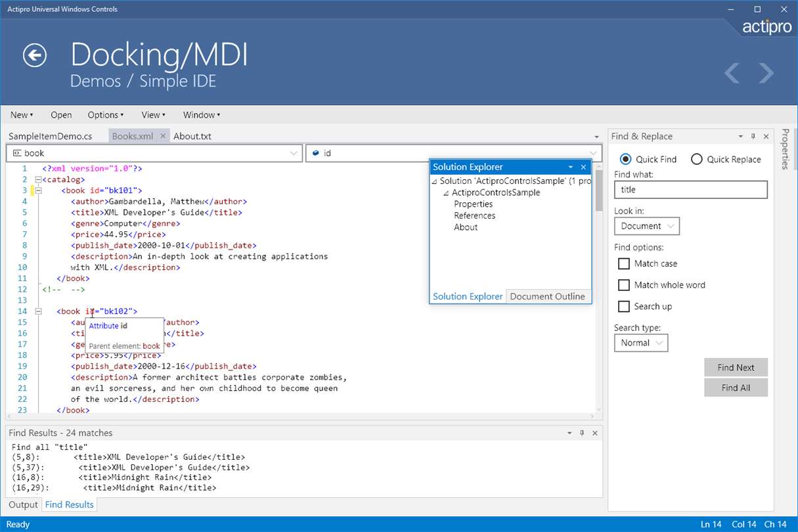Image resolution: width=798 pixels, height=532 pixels.
Task: Click the Col 14 status bar entry
Action: click(x=744, y=524)
